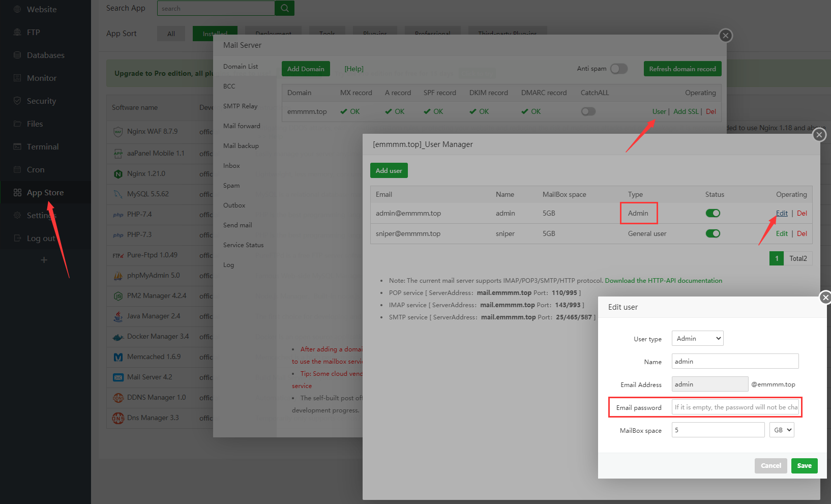Click the Email password input field

pyautogui.click(x=735, y=407)
